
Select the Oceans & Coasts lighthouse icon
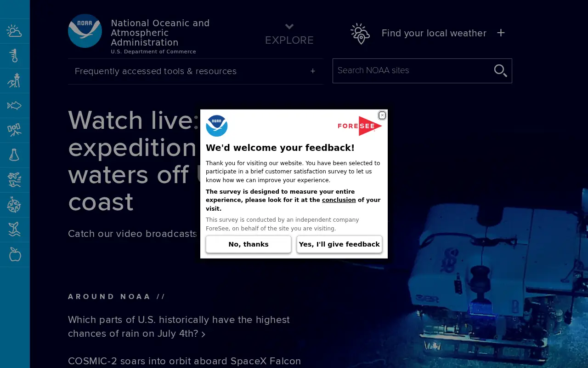[x=14, y=80]
